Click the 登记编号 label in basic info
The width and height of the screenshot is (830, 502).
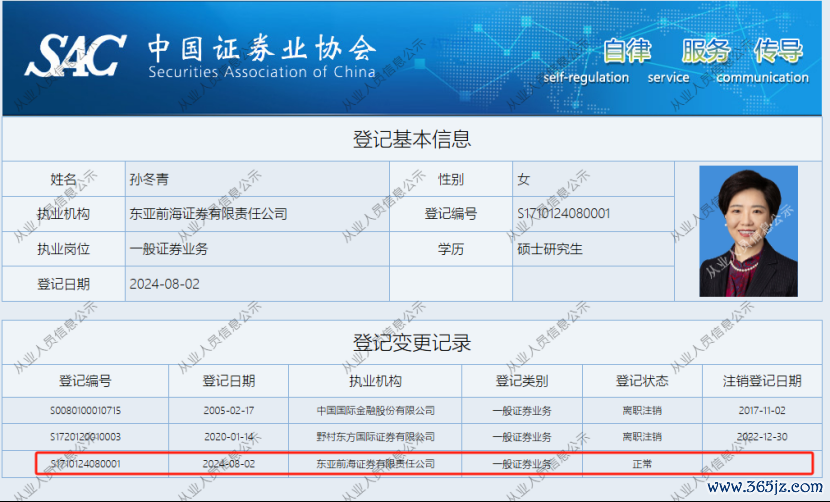[x=450, y=213]
